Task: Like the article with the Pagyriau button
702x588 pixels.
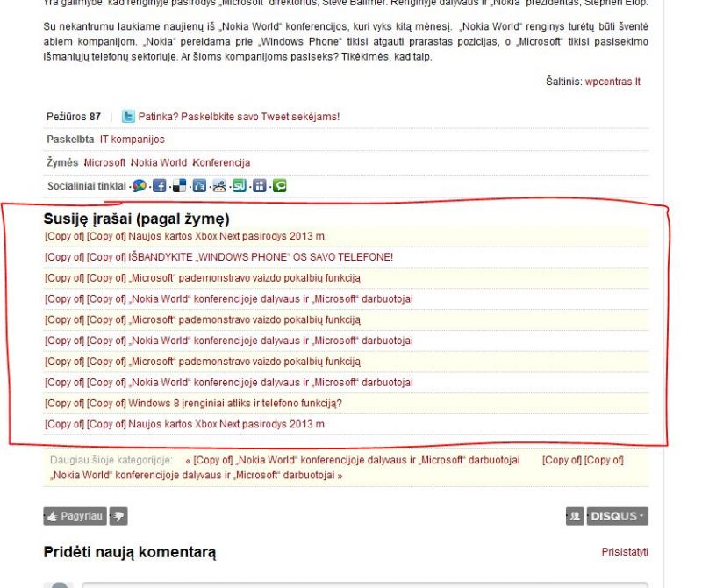Action: [75, 516]
